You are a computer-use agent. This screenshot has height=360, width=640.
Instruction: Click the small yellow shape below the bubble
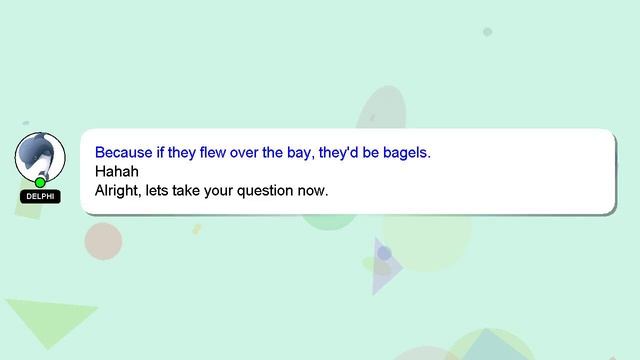click(x=197, y=229)
